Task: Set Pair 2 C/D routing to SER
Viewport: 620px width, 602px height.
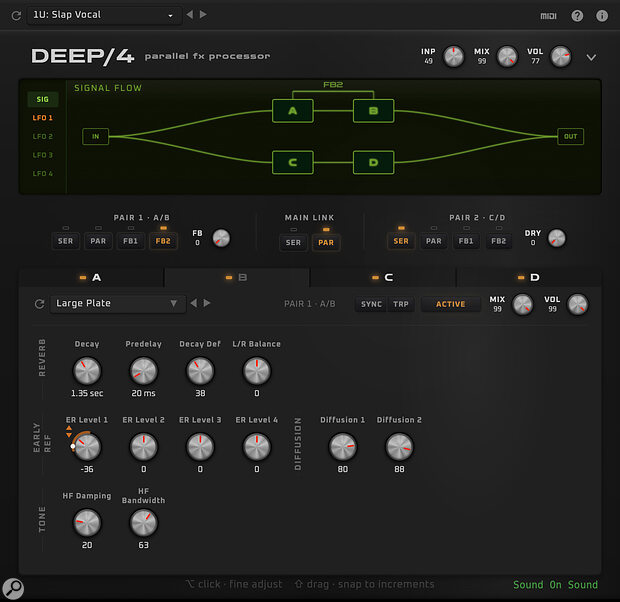Action: 401,241
